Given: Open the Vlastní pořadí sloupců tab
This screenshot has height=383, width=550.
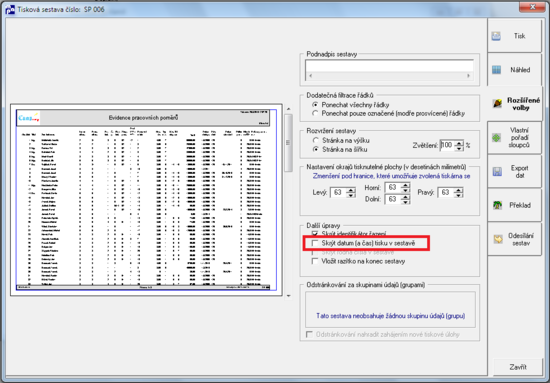Looking at the screenshot, I should [515, 137].
